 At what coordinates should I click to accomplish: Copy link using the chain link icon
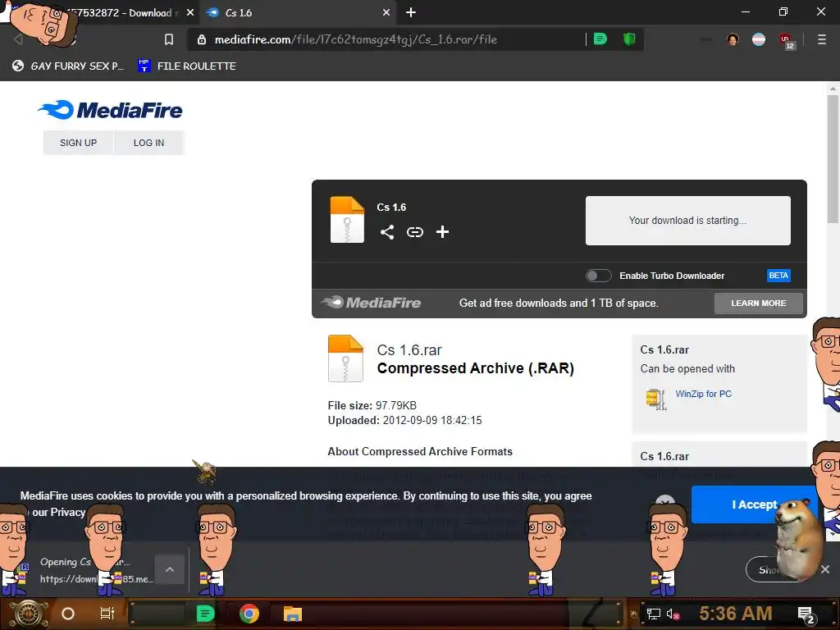click(x=414, y=232)
